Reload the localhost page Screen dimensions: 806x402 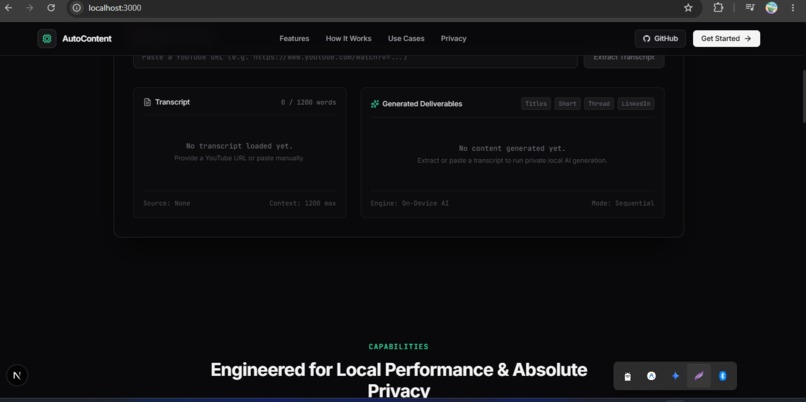(x=51, y=8)
